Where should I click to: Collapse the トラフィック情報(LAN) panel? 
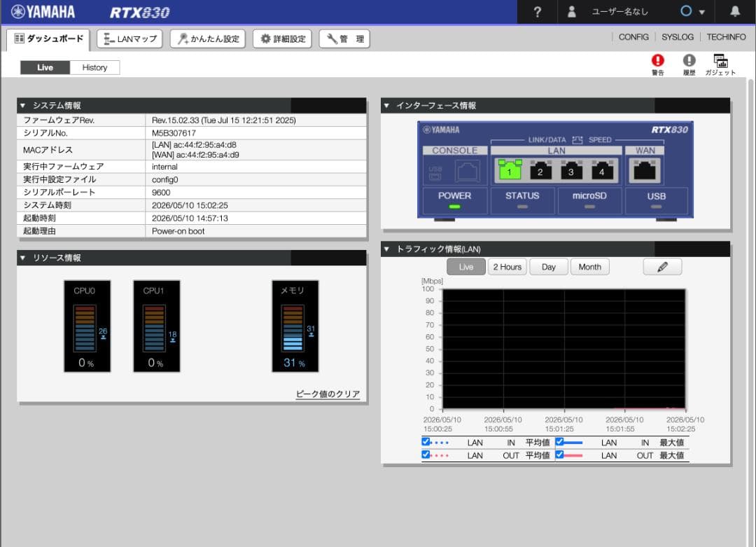tap(386, 249)
